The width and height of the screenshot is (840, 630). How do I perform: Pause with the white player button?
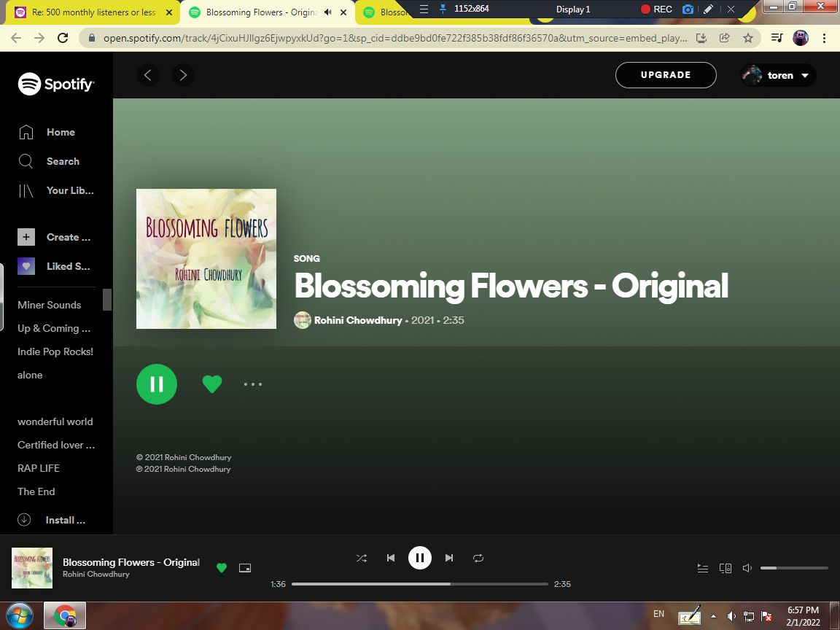tap(420, 559)
